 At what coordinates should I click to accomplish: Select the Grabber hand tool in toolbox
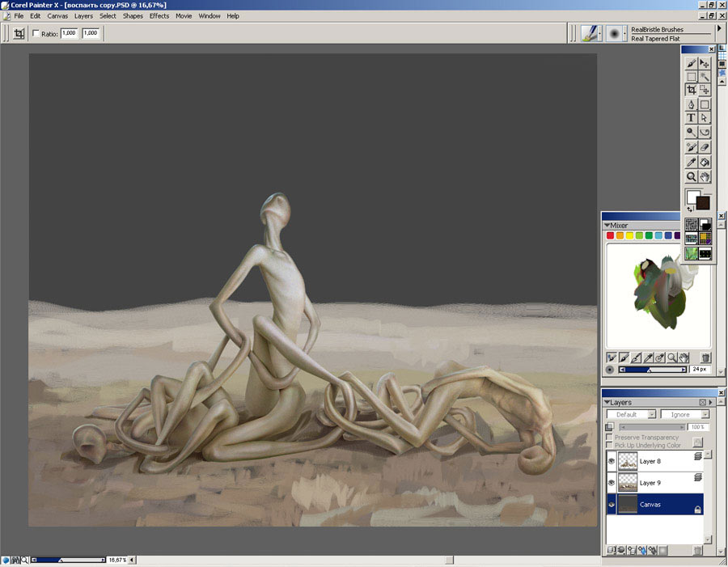click(x=705, y=176)
